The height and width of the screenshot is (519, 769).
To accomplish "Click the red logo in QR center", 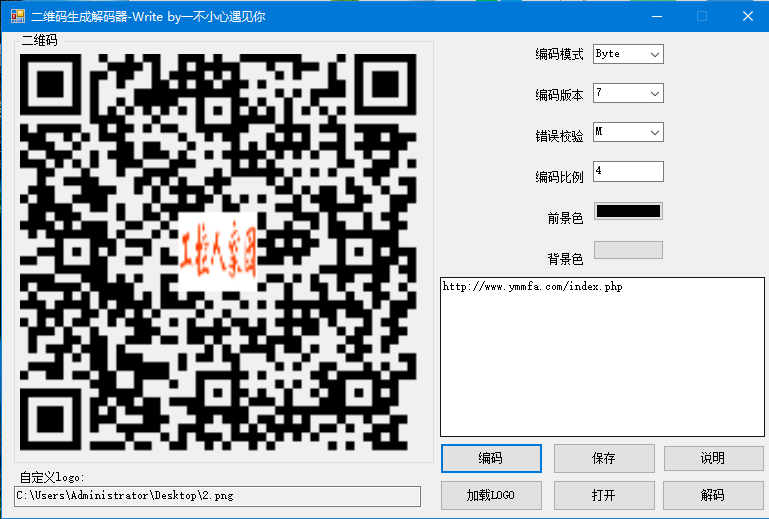I will [x=219, y=251].
